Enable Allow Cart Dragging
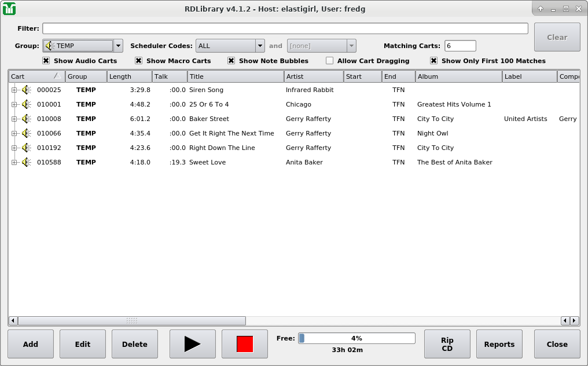The width and height of the screenshot is (588, 366). point(330,61)
